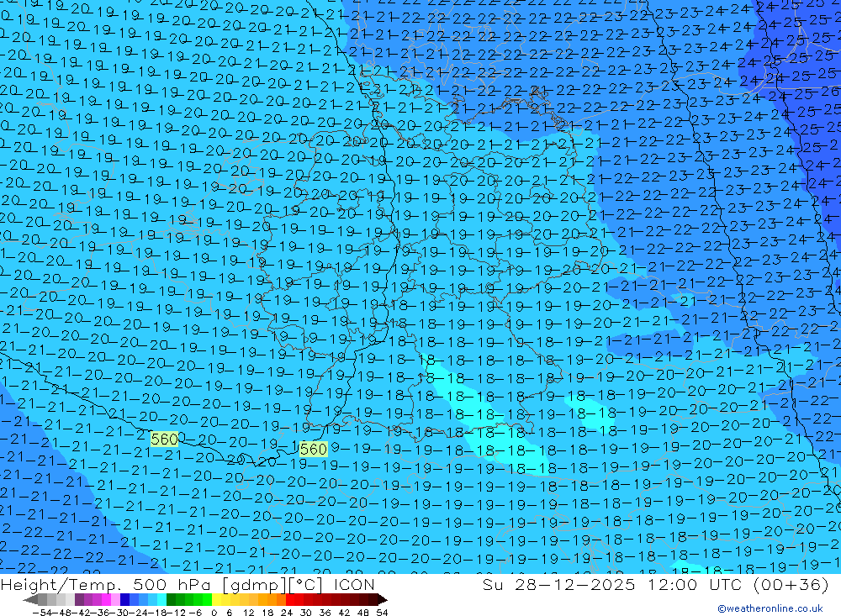841x616 pixels.
Task: Select the '[°C]' unit label
Action: [x=305, y=584]
